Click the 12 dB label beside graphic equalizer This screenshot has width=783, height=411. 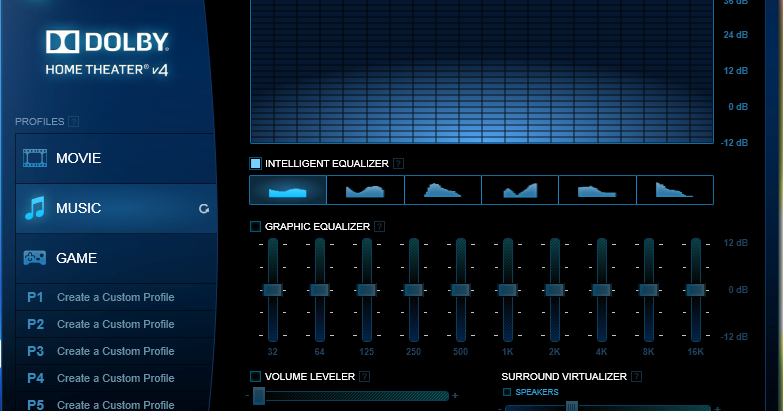[x=736, y=243]
